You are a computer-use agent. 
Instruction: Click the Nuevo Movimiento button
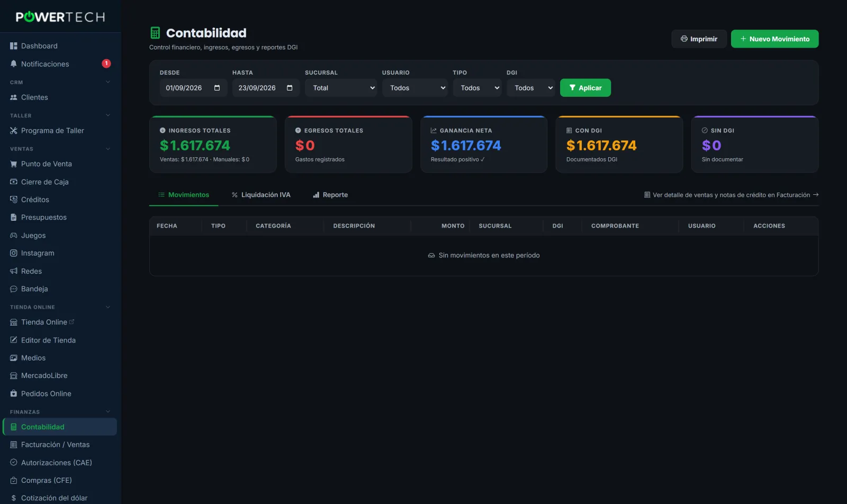774,39
